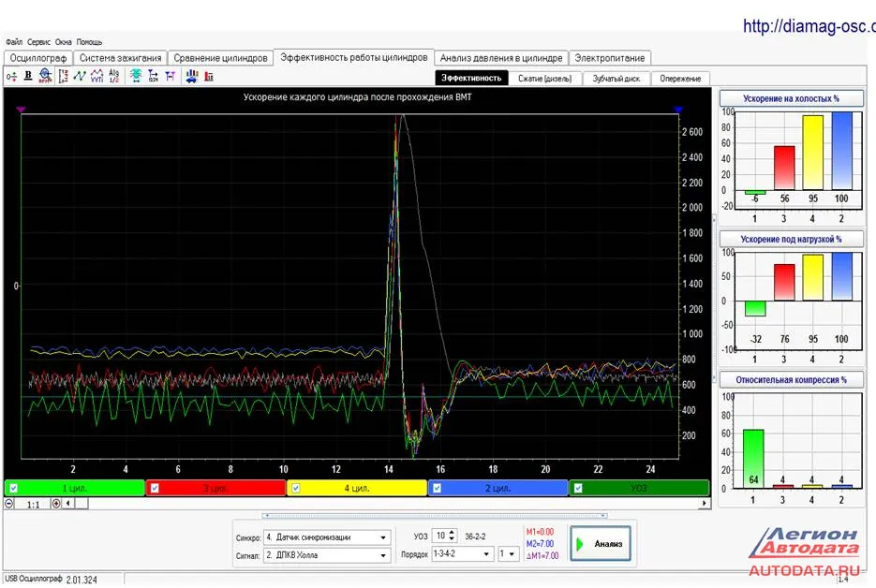Click the Ускорение на холостых % header
Viewport: 876px width, 588px height.
(x=791, y=98)
